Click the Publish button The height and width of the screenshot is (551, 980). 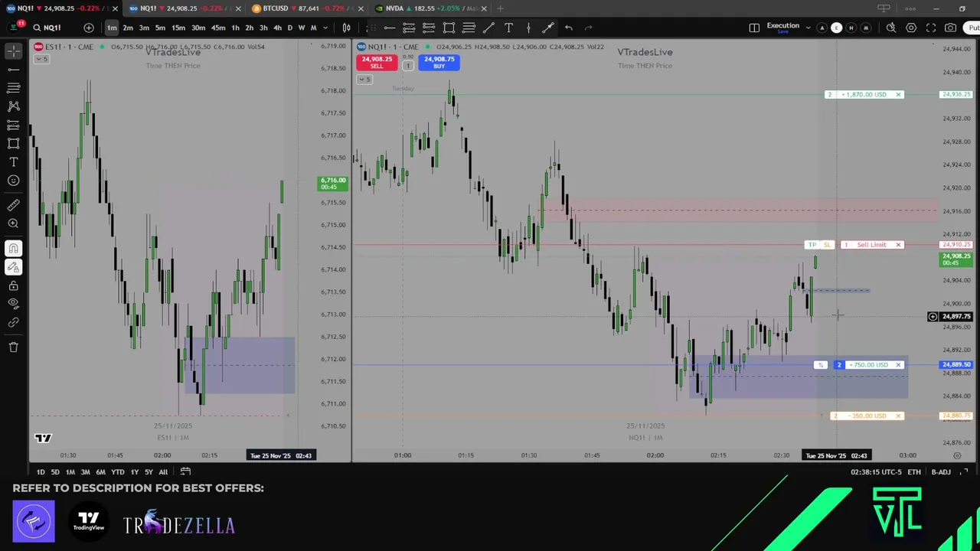click(x=973, y=28)
